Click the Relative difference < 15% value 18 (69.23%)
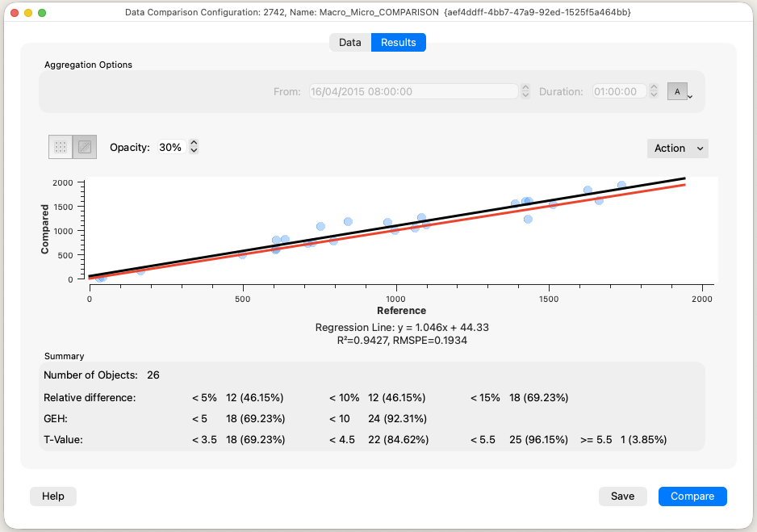This screenshot has width=757, height=532. (538, 398)
